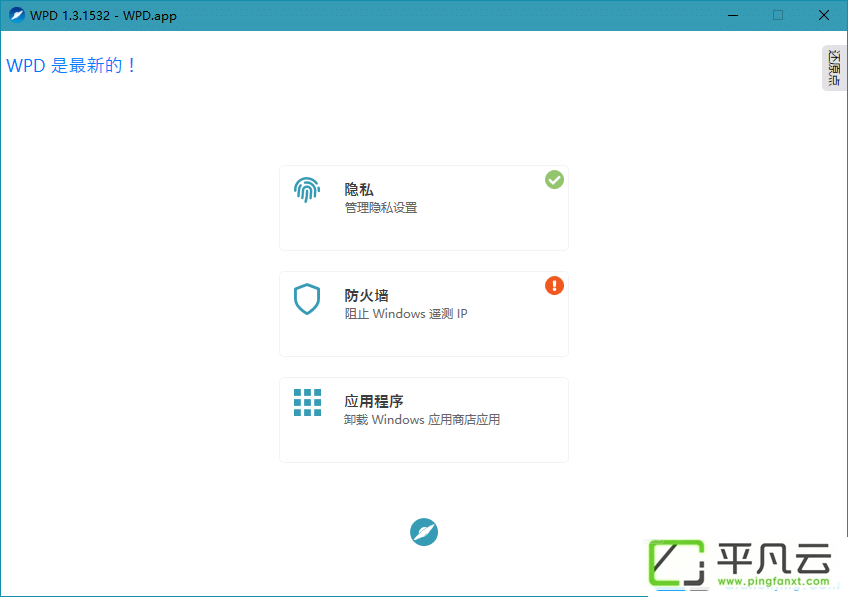Click the green checkmark on 隐私 card
This screenshot has width=848, height=597.
(x=554, y=180)
